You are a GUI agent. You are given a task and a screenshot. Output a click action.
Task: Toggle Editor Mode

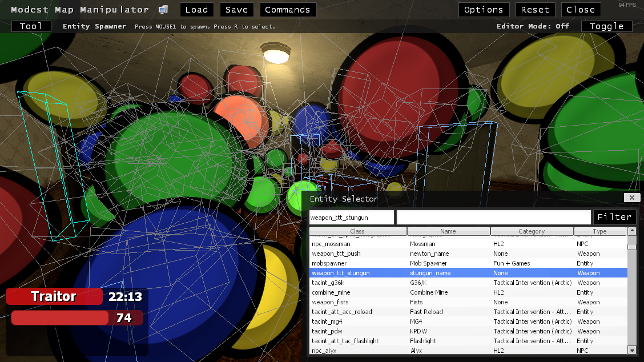coord(607,26)
